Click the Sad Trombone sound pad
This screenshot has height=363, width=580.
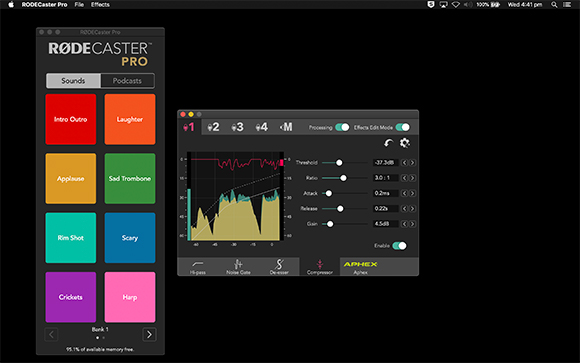[130, 178]
